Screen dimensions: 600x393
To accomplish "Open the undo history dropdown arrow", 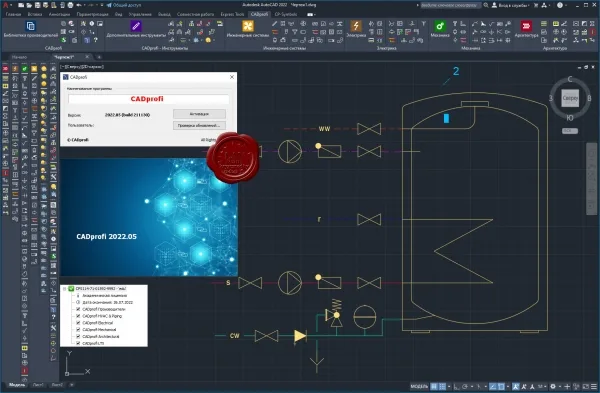I will (85, 5).
